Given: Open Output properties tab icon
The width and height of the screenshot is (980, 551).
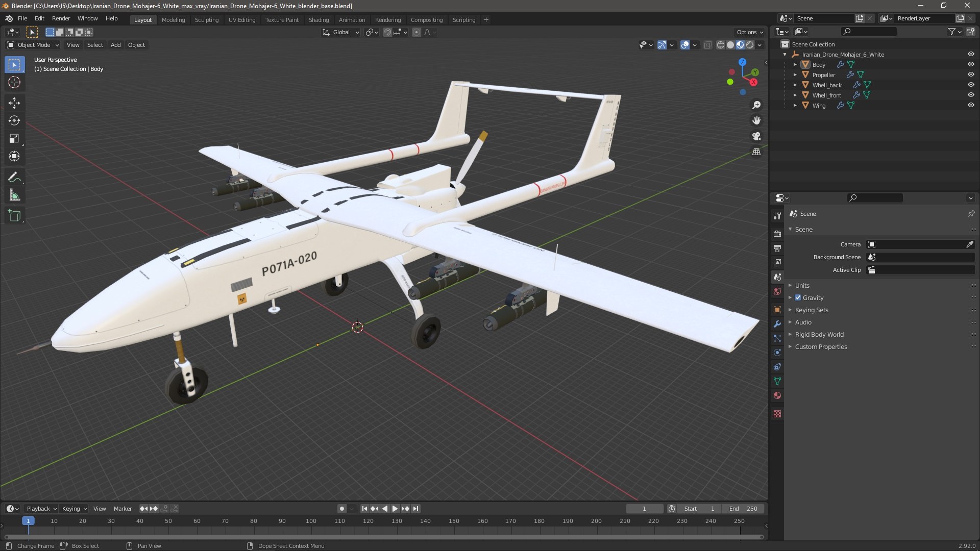Looking at the screenshot, I should pos(777,248).
